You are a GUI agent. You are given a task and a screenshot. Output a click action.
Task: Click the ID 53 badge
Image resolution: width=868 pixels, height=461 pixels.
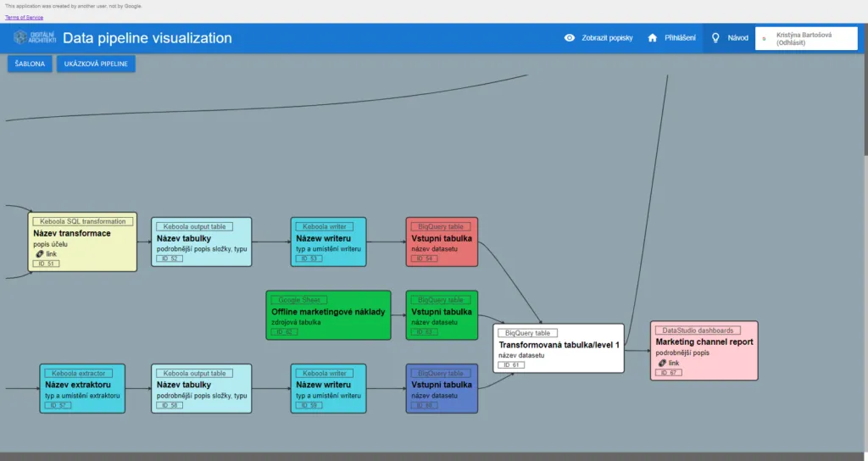pos(309,258)
